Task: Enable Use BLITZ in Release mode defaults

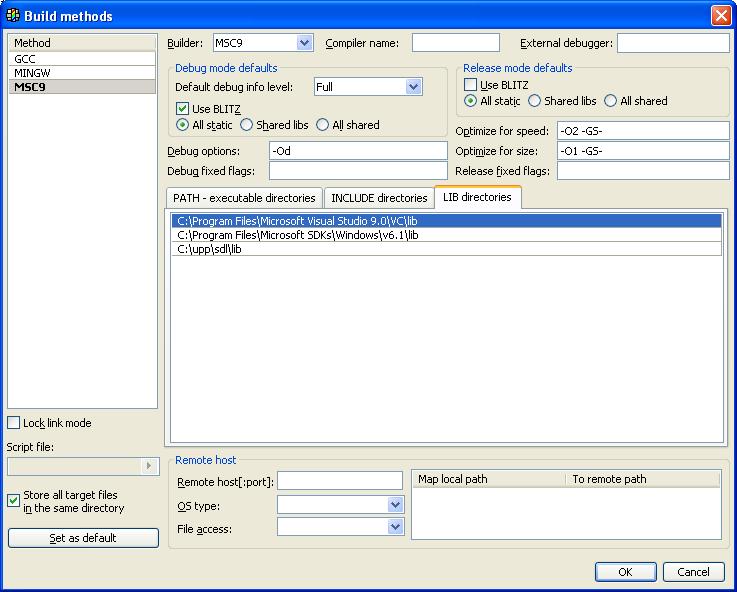Action: tap(471, 85)
